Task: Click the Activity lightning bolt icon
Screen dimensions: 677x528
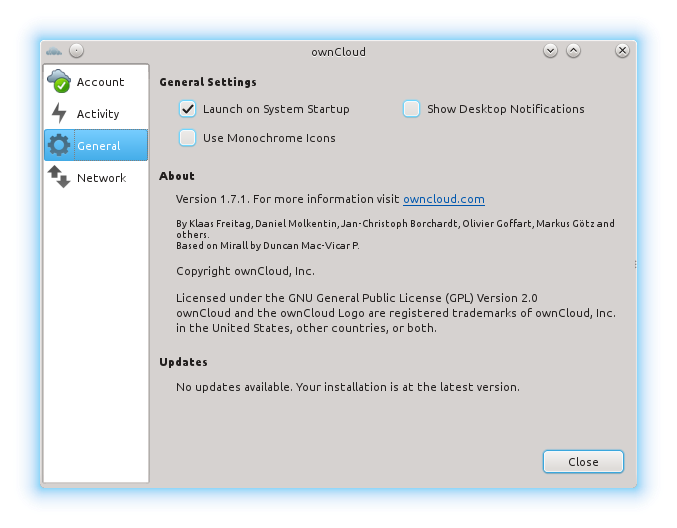Action: (x=59, y=113)
